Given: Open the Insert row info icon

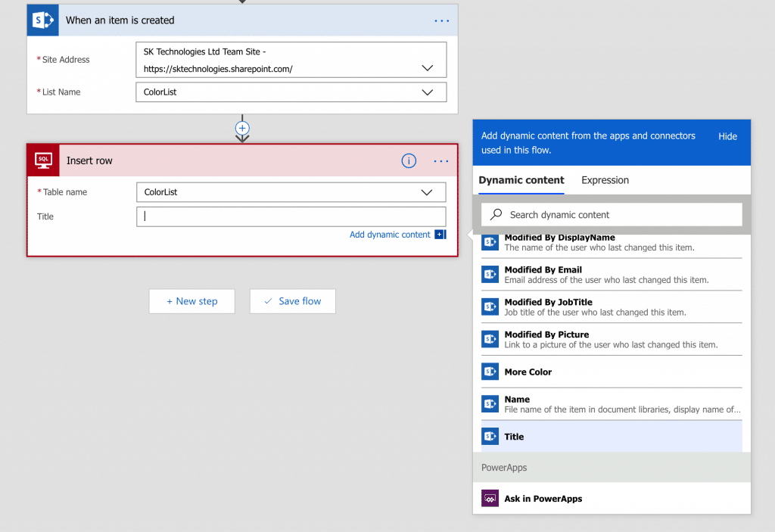Looking at the screenshot, I should [x=409, y=160].
